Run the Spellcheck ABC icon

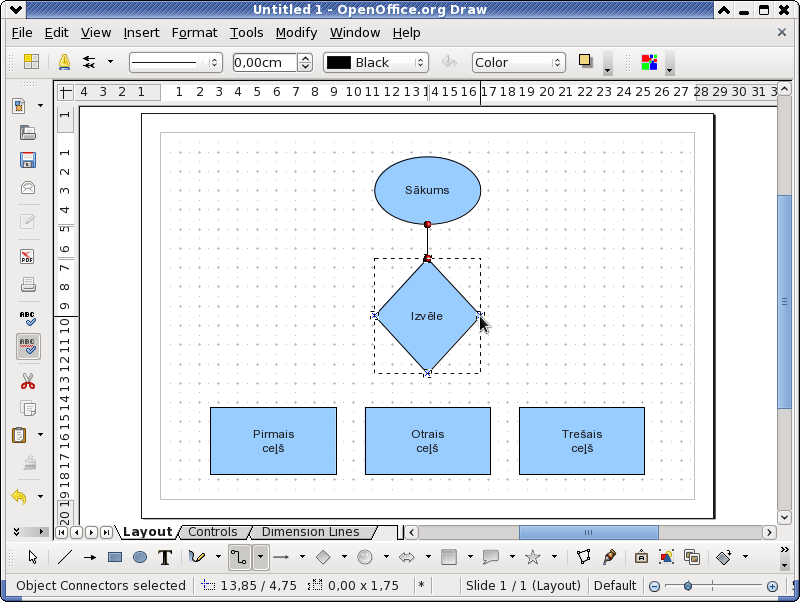click(28, 319)
